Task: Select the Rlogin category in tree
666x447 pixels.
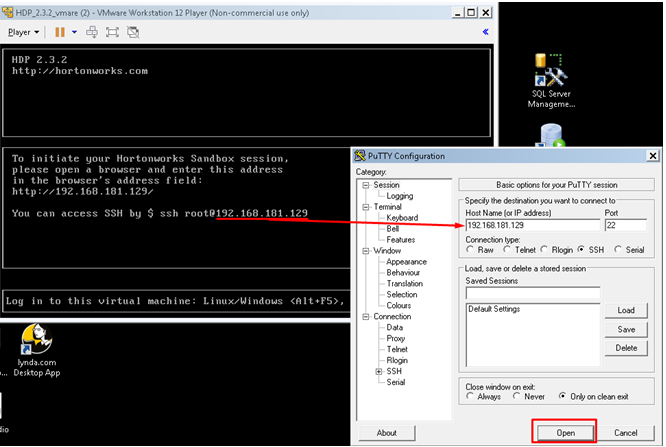Action: point(397,360)
